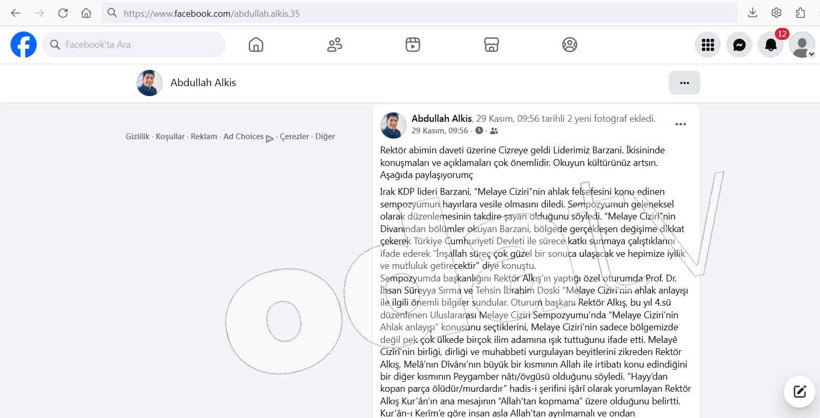Click Abdullah Alkis author name in post
Screen dimensions: 820x418
coord(441,119)
